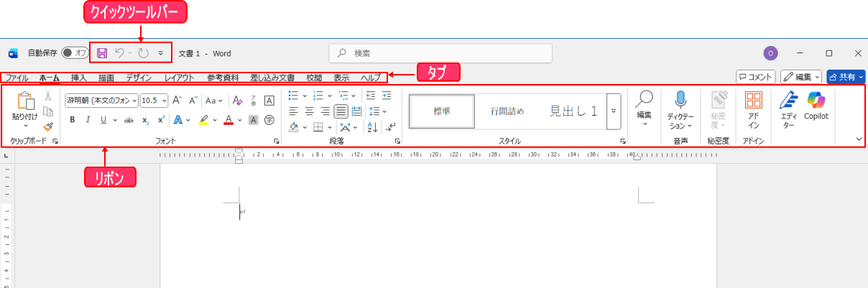Align text right
The width and height of the screenshot is (868, 288).
pyautogui.click(x=325, y=111)
